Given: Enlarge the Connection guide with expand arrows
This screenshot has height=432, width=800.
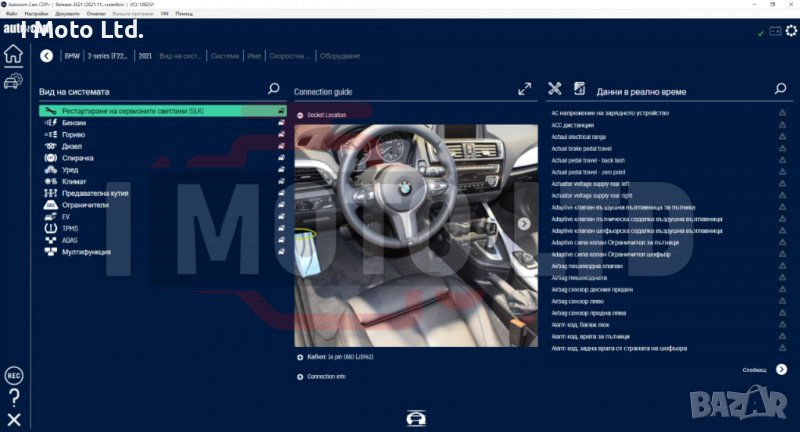Looking at the screenshot, I should (524, 89).
